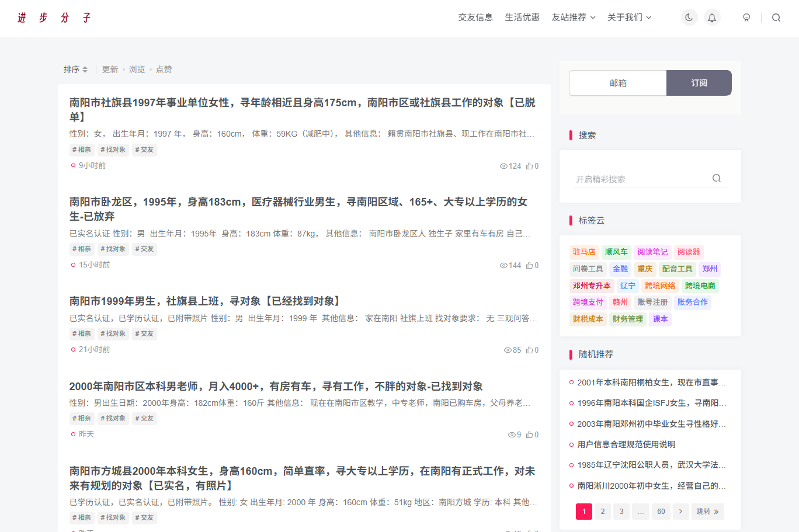This screenshot has height=532, width=799.
Task: Switch to the 邮箱 tab
Action: click(617, 83)
